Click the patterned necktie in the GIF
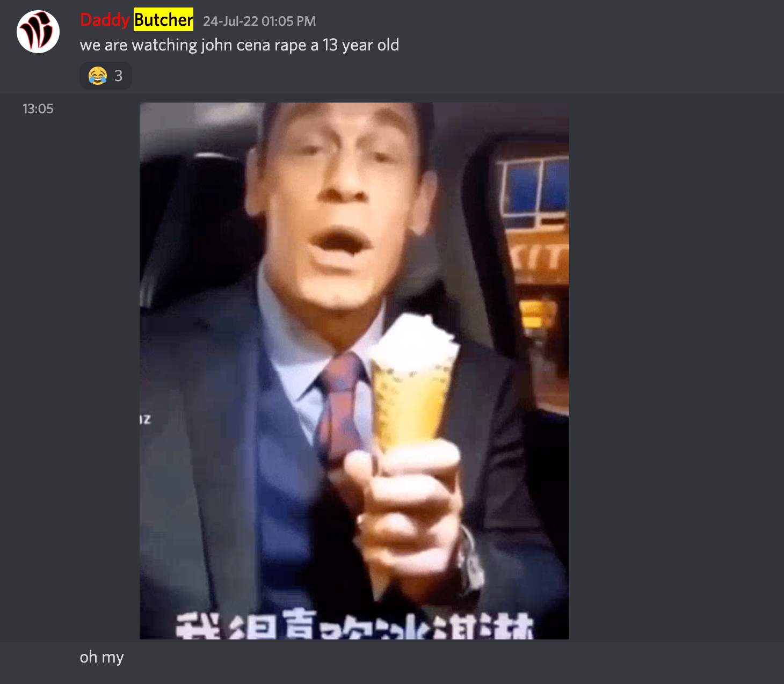Image resolution: width=784 pixels, height=684 pixels. coord(339,409)
